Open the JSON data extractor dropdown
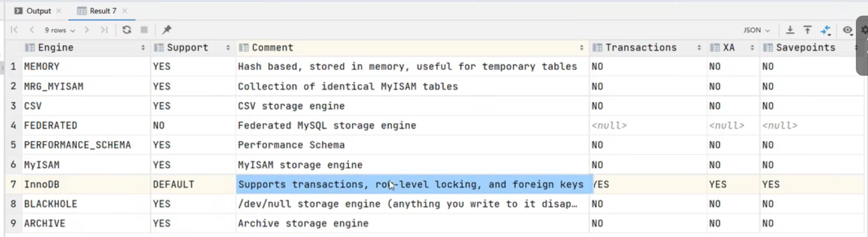 pos(756,30)
